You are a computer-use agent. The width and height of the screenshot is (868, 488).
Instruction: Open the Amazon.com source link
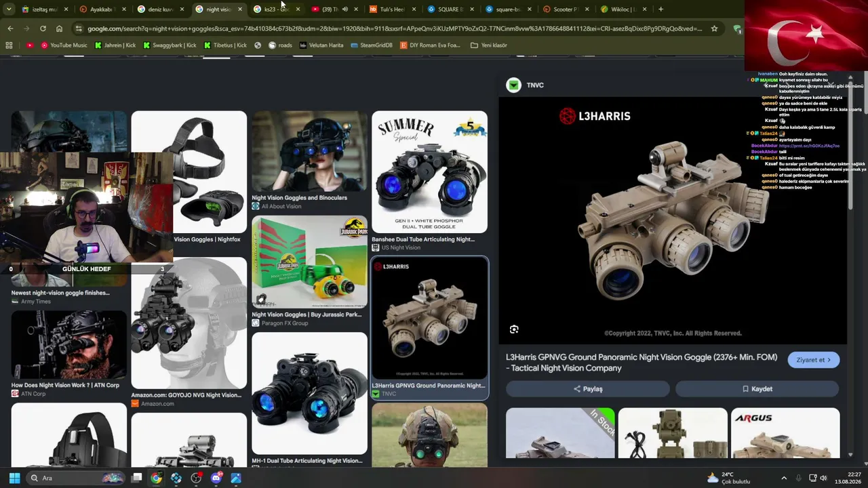point(153,404)
